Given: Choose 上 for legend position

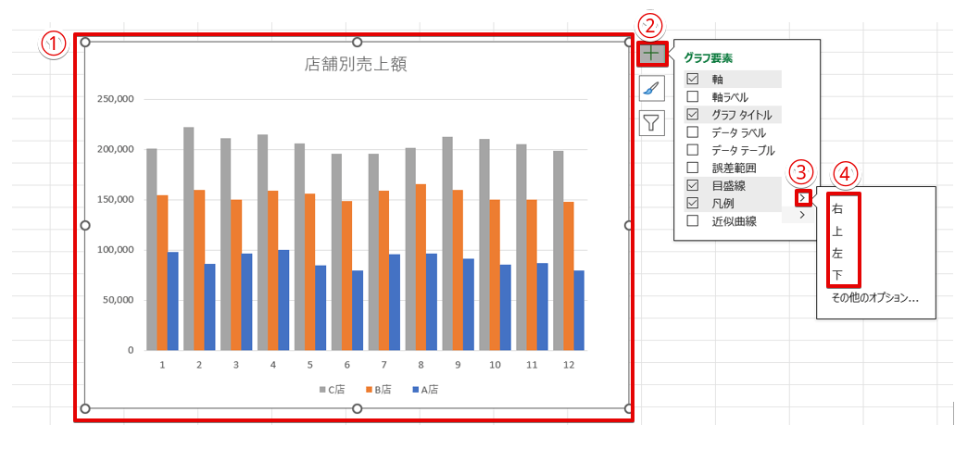Looking at the screenshot, I should click(837, 231).
